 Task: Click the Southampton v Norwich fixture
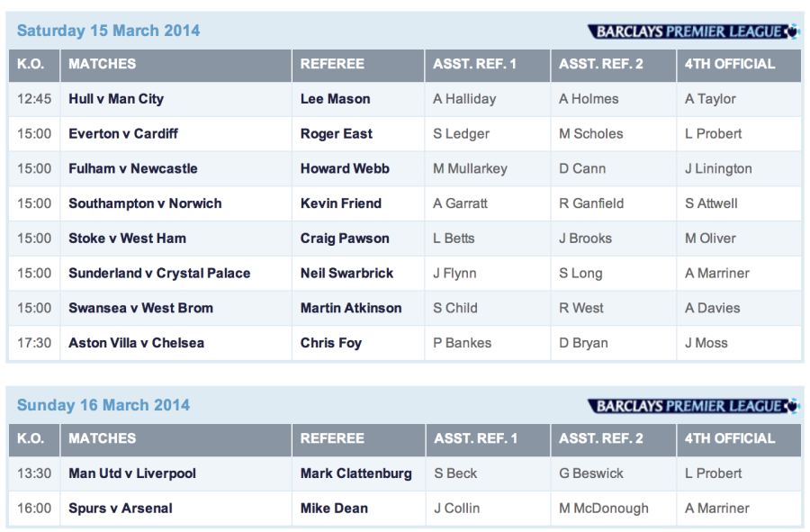(145, 203)
